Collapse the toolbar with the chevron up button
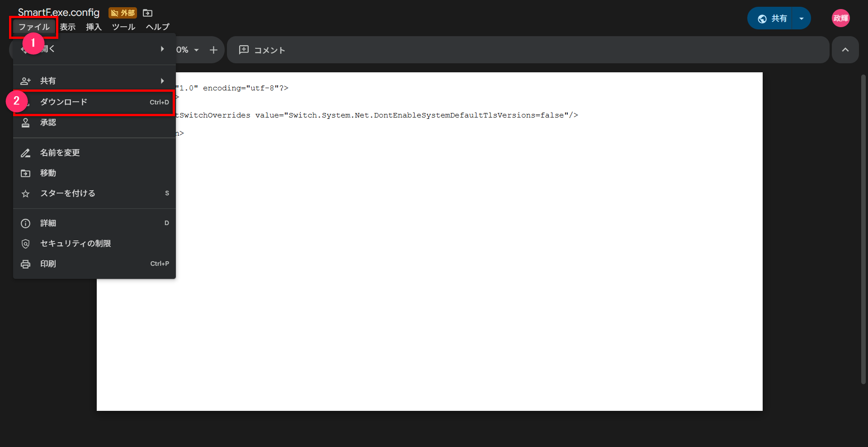Viewport: 868px width, 447px height. coord(845,50)
